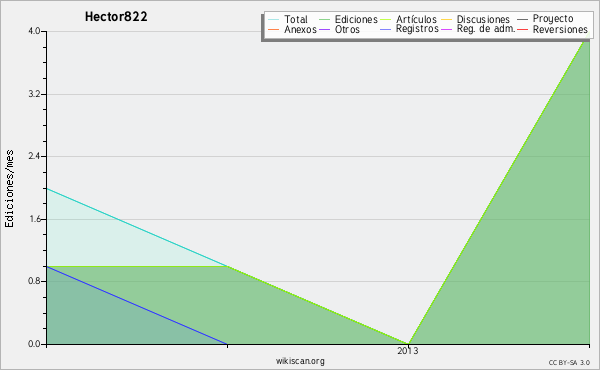Viewport: 600px width, 370px height.
Task: Click the Artículos legend label
Action: (x=416, y=19)
